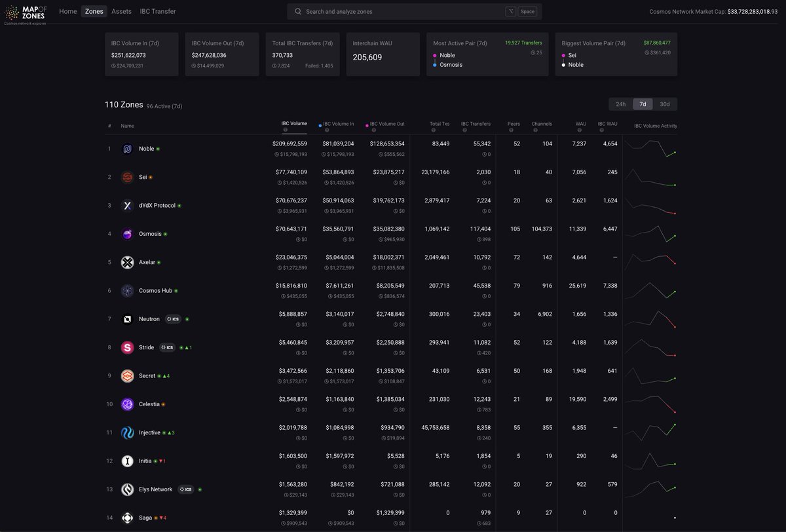
Task: Click the Axelar zone logo icon
Action: (x=128, y=262)
